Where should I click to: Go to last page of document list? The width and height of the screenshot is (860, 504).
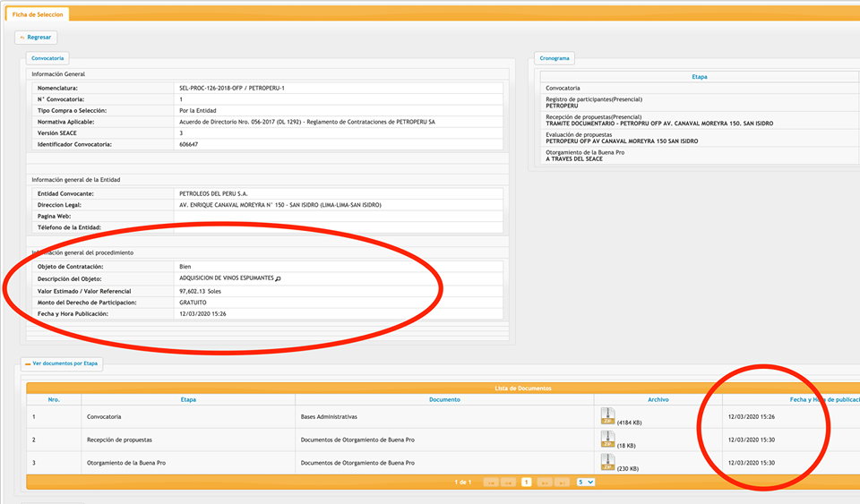(563, 483)
